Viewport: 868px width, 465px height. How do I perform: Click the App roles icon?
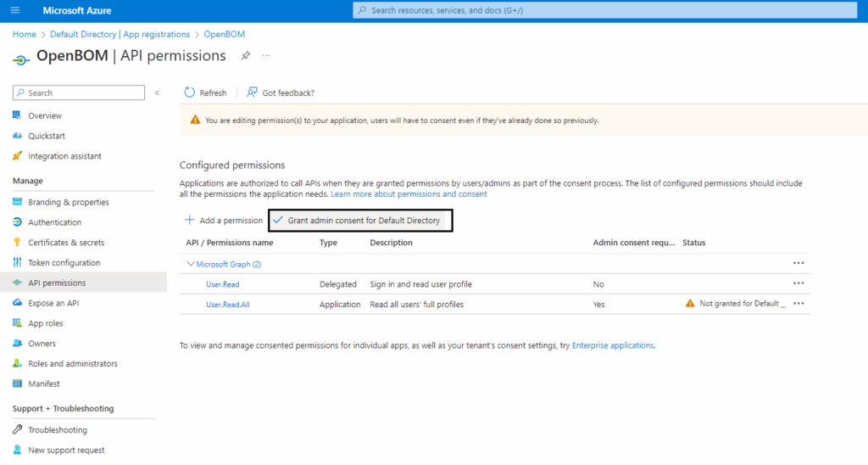click(17, 323)
